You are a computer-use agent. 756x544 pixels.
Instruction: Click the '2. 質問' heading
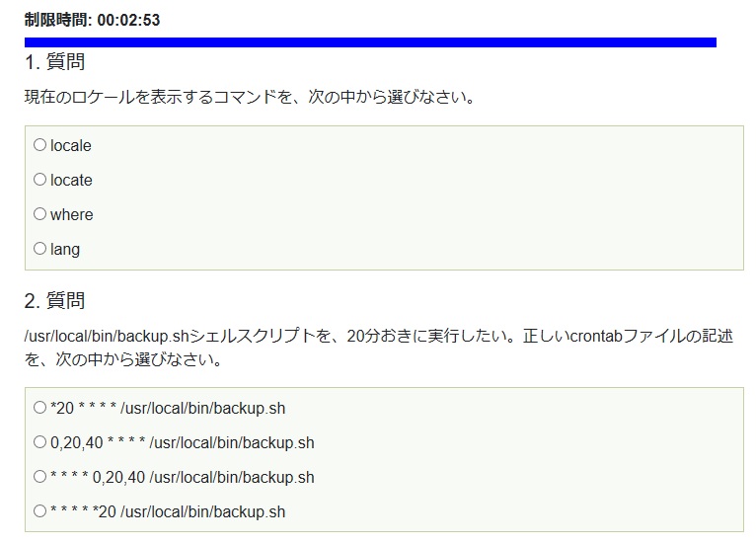(x=54, y=300)
